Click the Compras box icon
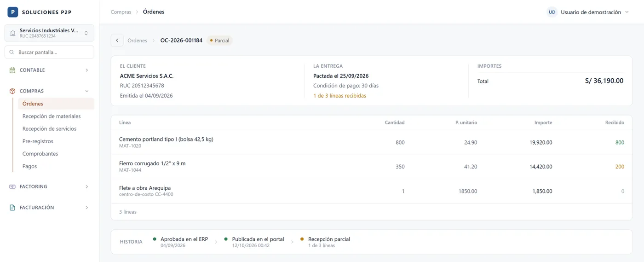The width and height of the screenshot is (644, 262). [12, 91]
